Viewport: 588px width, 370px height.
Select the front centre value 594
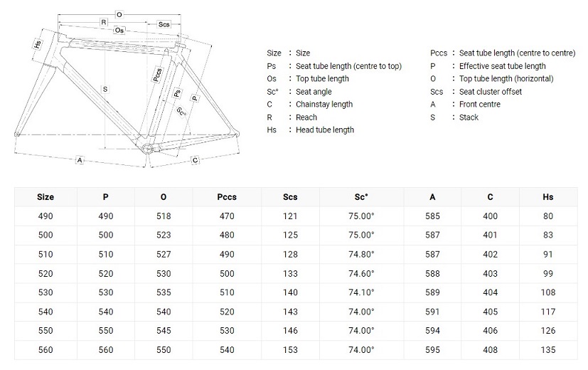(x=433, y=331)
